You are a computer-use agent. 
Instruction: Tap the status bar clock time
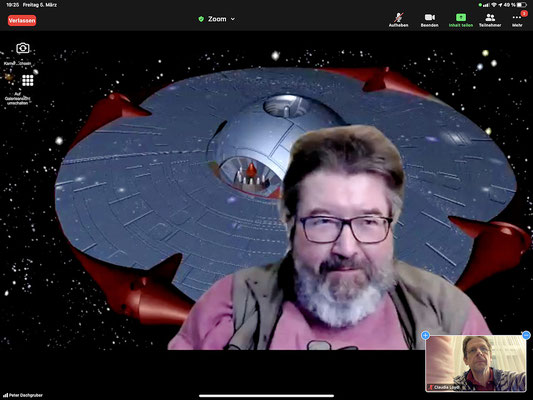pos(13,5)
